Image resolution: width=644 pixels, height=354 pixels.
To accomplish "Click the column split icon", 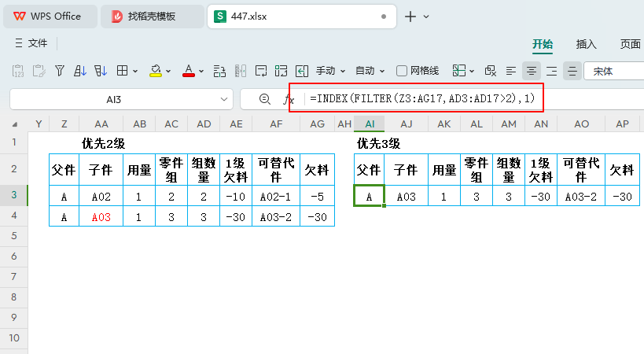I will tap(241, 71).
